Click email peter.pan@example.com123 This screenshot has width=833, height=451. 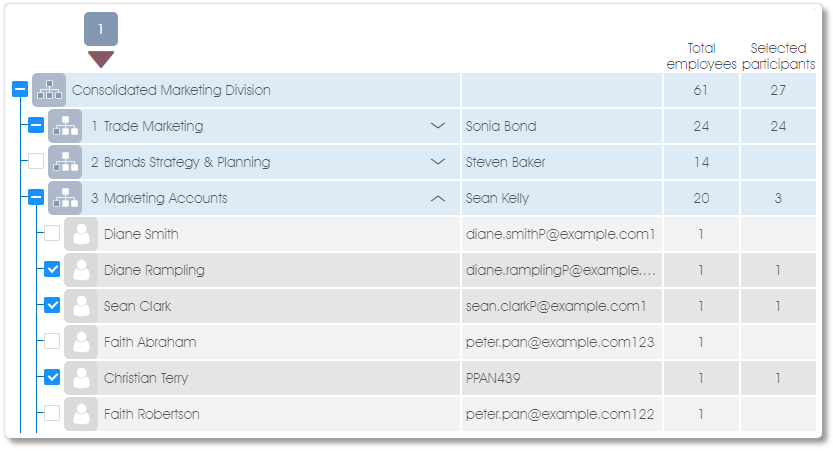pyautogui.click(x=560, y=342)
